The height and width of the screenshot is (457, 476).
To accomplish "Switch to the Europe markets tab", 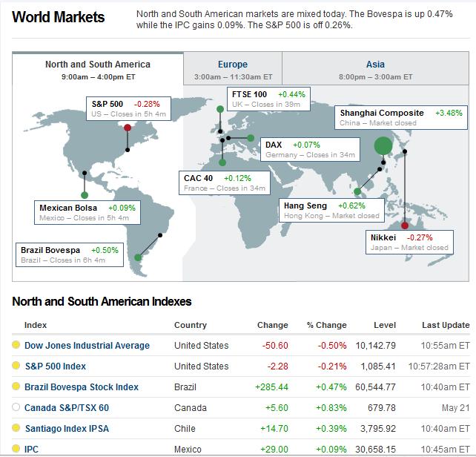I will [233, 69].
